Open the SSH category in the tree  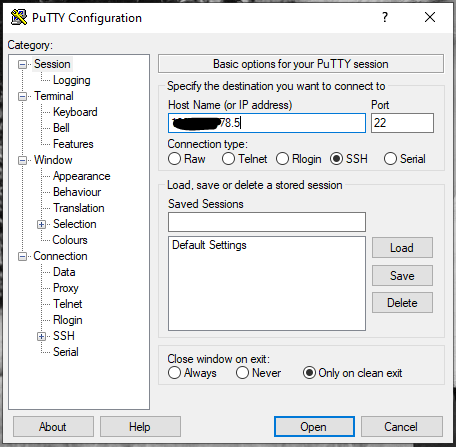click(64, 336)
